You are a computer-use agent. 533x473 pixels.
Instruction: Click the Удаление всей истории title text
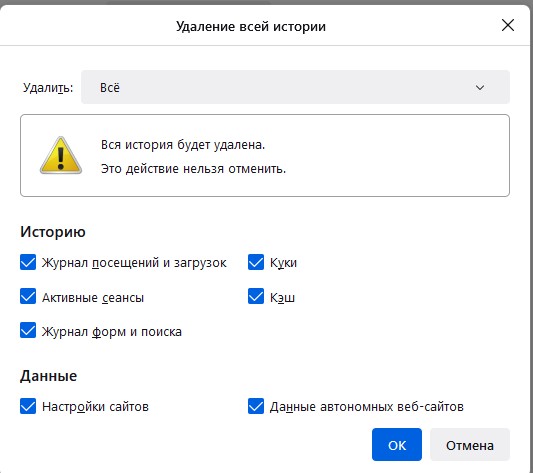point(251,26)
